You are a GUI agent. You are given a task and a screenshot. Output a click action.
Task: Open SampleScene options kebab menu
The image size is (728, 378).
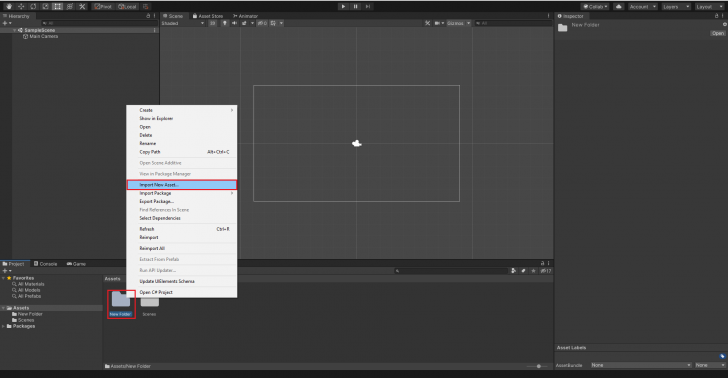click(155, 30)
